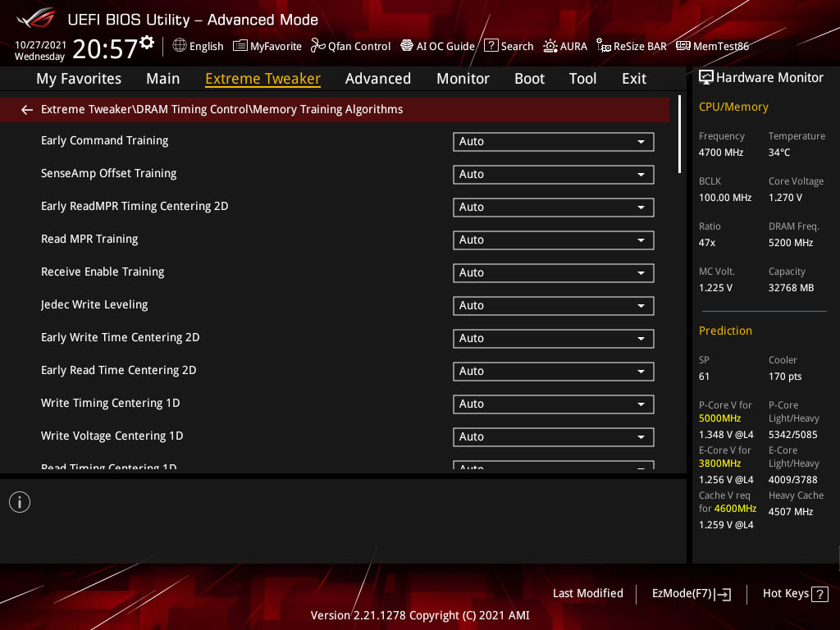Select Write Voltage Centering 1D label
The width and height of the screenshot is (840, 630).
112,436
